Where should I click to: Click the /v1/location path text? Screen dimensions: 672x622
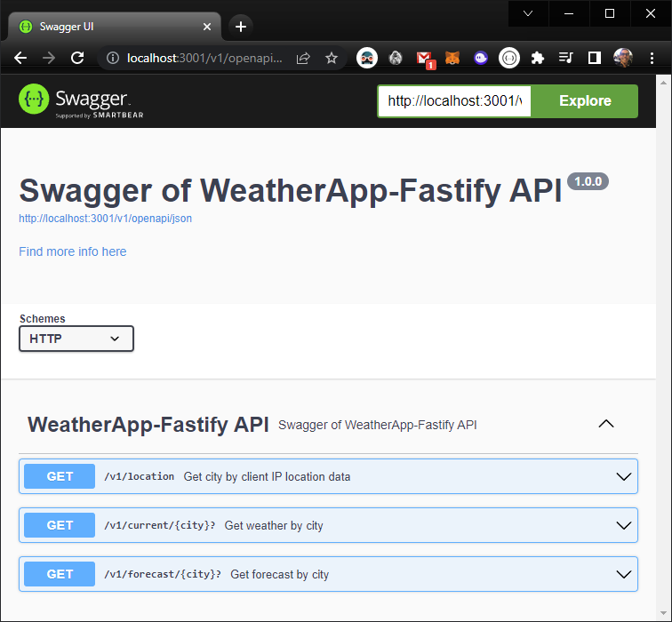(x=140, y=476)
